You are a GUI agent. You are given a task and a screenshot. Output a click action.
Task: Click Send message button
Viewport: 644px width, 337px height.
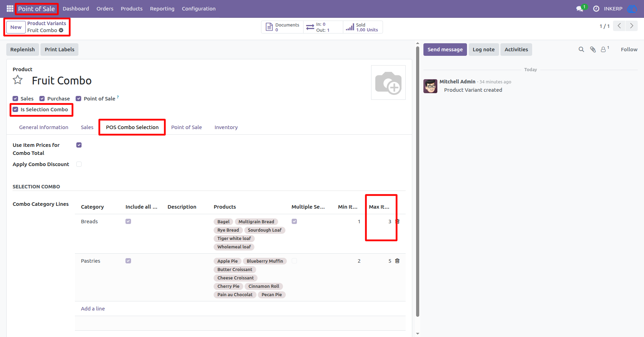445,50
